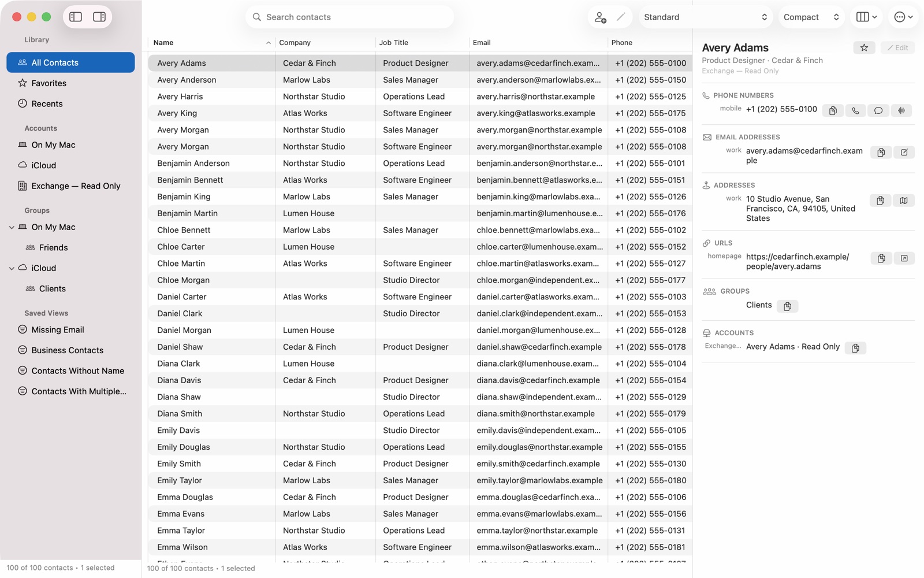The image size is (924, 578).
Task: Show the work address on the map
Action: tap(904, 201)
